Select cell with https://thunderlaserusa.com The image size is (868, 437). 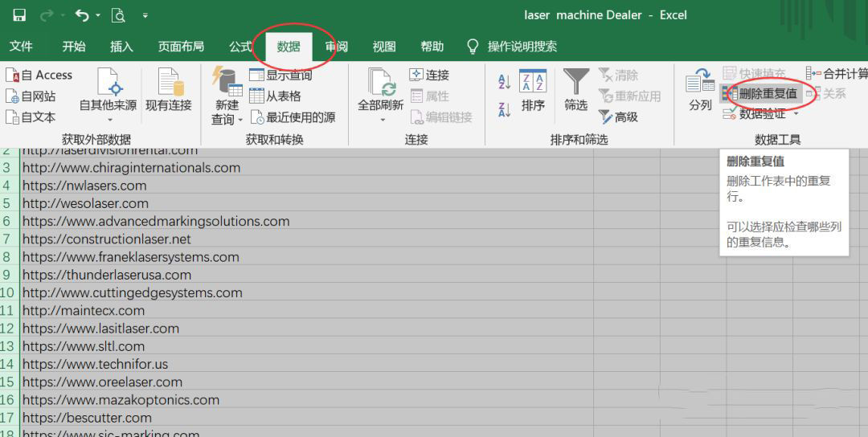pos(307,275)
